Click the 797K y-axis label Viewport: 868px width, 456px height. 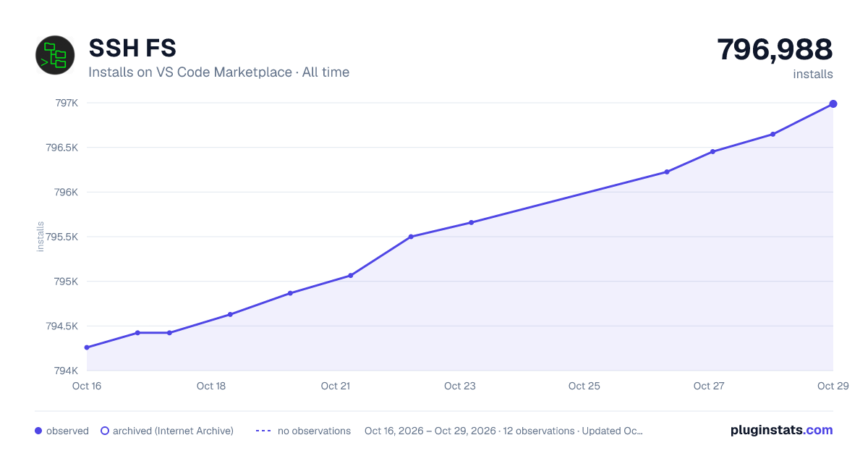point(67,103)
